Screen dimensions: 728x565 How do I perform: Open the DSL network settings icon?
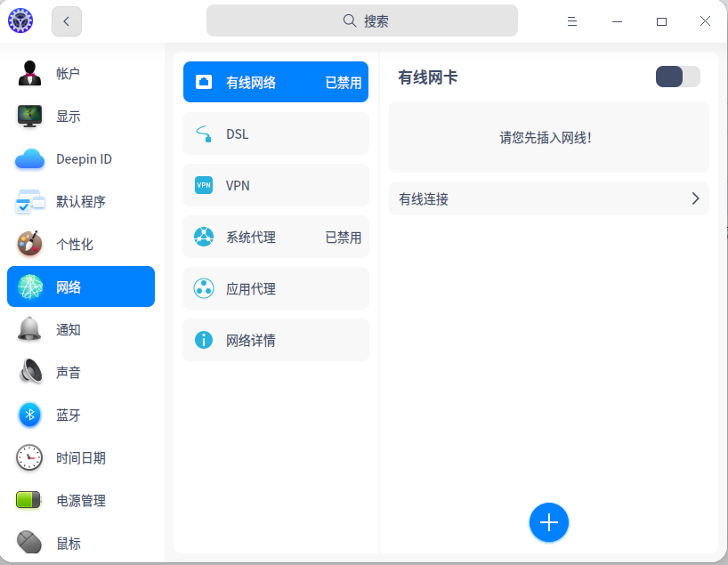click(x=203, y=133)
